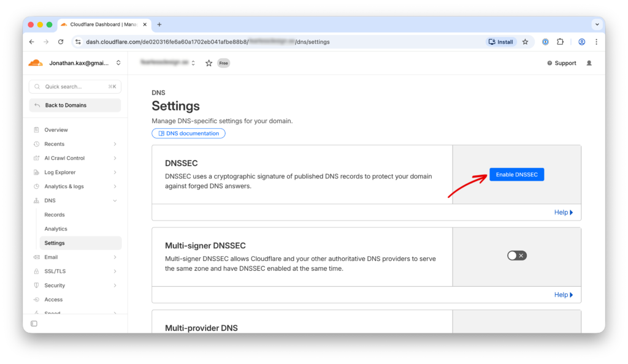This screenshot has height=364, width=628.
Task: Click the Cloudflare logo icon
Action: pos(36,63)
